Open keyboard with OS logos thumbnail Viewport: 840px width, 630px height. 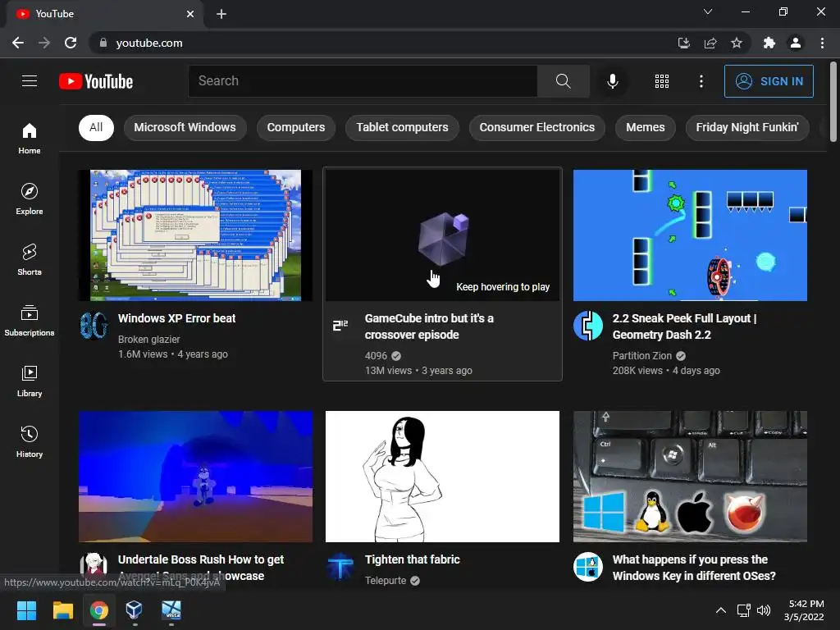pos(690,477)
